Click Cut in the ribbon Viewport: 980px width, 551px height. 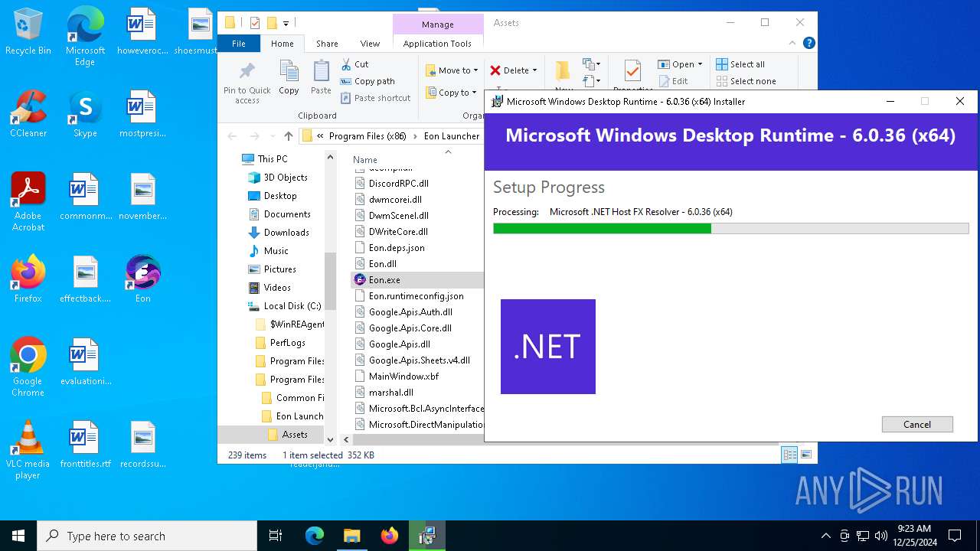tap(354, 64)
